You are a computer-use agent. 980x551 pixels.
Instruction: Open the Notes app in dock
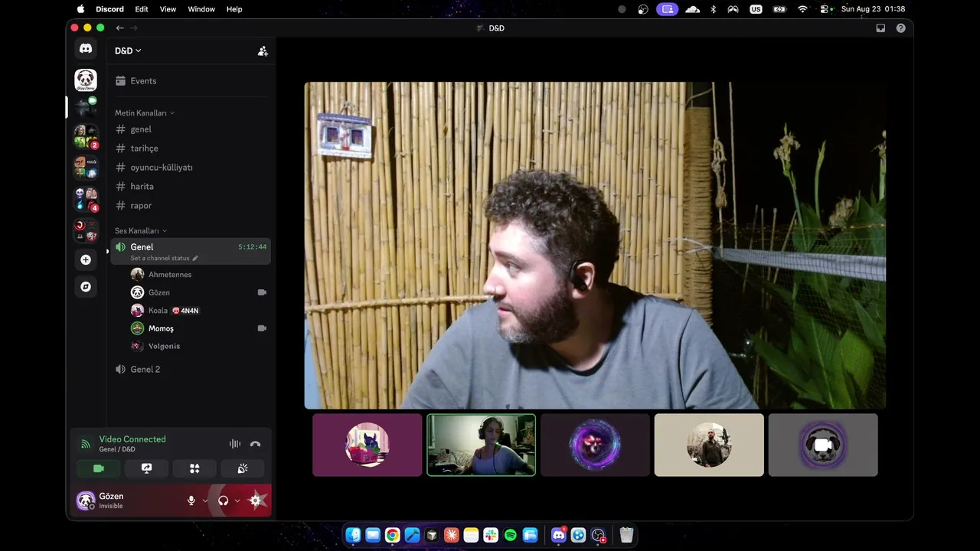point(471,535)
